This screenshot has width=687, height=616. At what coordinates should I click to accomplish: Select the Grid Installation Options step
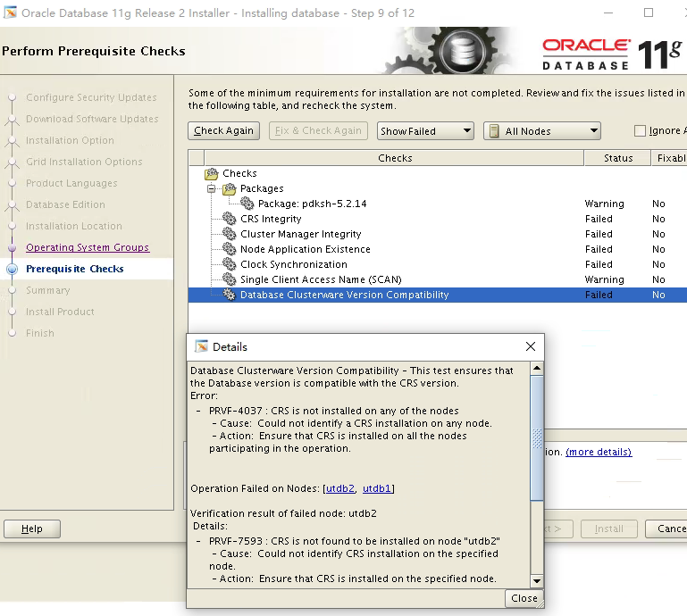point(84,162)
